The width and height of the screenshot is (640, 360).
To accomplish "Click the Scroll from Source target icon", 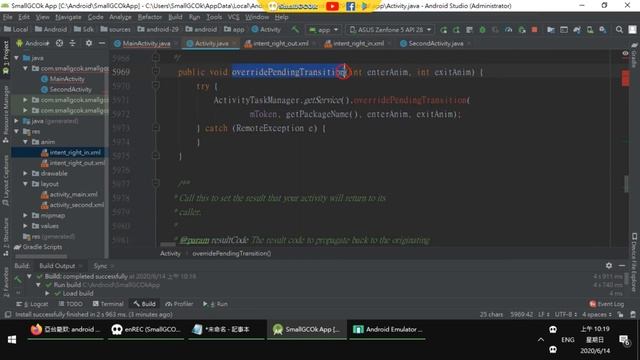I will [59, 43].
